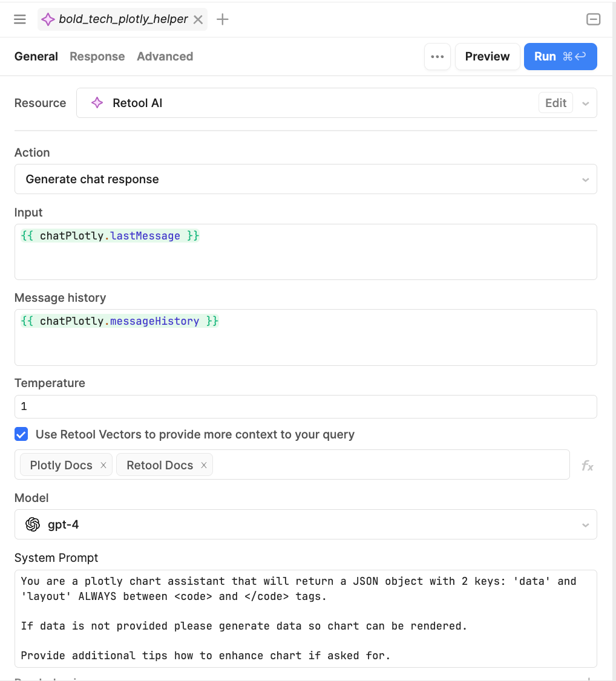
Task: Run the query
Action: pos(560,56)
